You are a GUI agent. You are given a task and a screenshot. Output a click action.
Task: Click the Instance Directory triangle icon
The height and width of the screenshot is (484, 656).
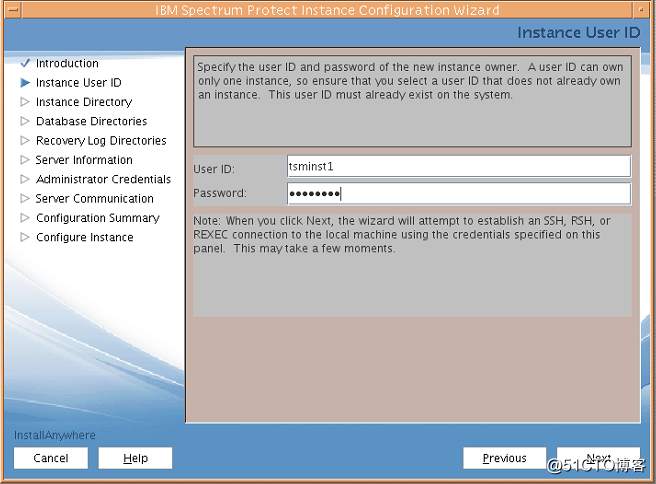(x=25, y=102)
